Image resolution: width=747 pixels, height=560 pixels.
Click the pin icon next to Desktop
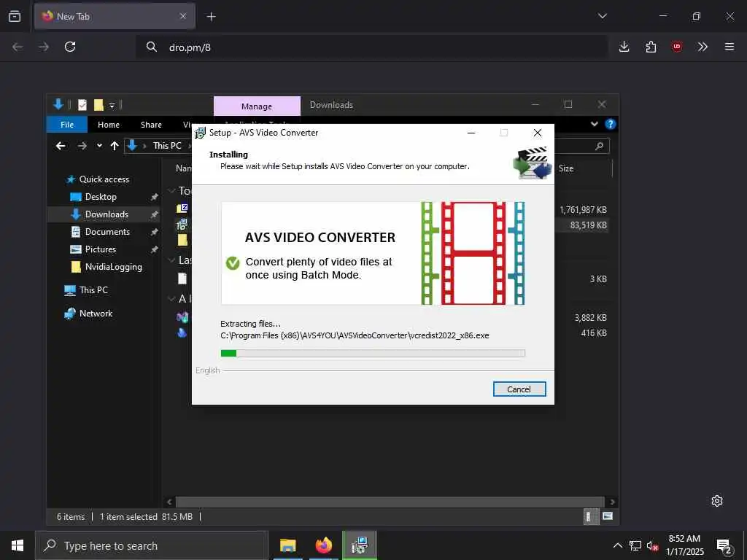pos(154,197)
